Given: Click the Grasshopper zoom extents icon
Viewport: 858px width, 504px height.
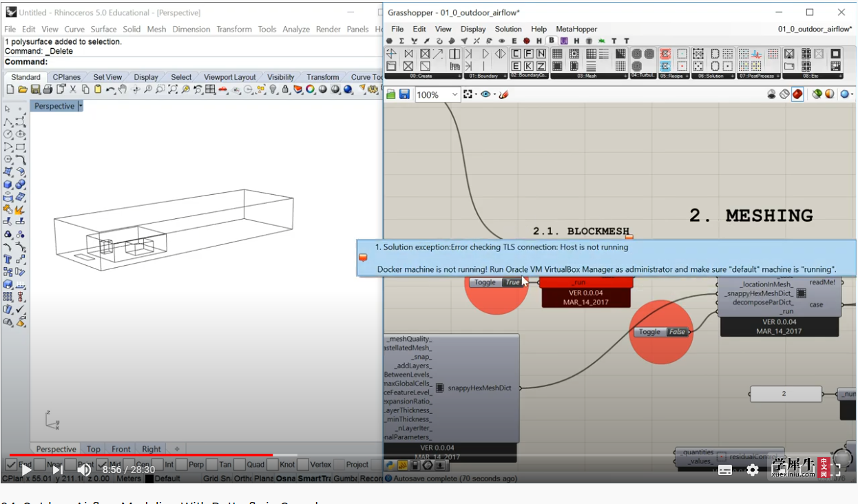Looking at the screenshot, I should point(469,94).
